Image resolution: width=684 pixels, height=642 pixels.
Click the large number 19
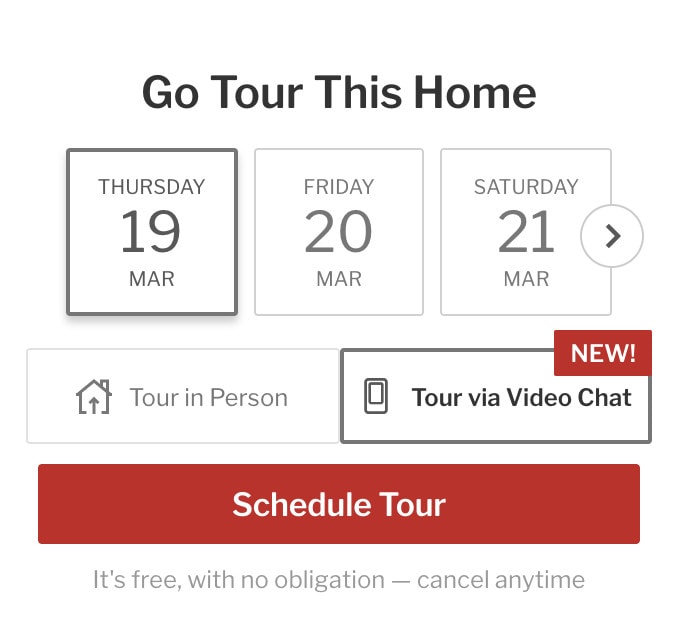tap(151, 232)
